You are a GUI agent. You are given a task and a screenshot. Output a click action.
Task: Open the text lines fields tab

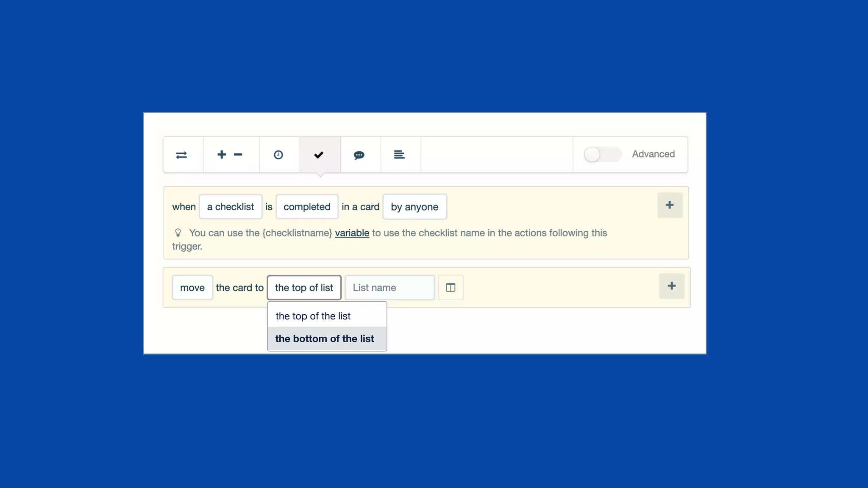[399, 155]
